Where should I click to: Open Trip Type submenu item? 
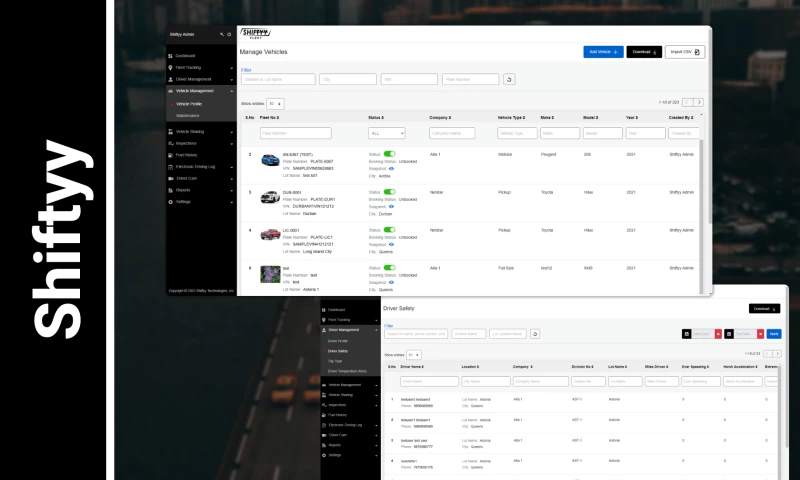335,361
